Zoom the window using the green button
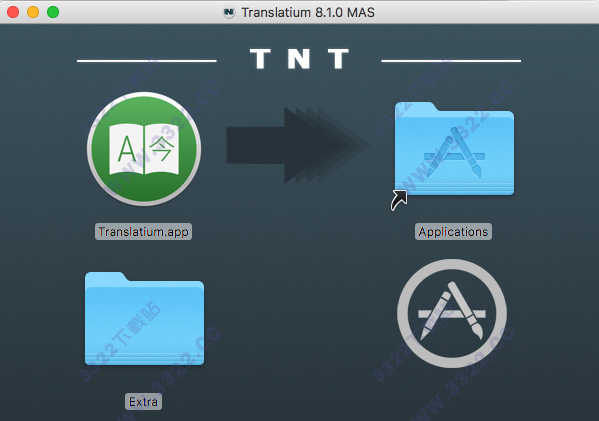599x421 pixels. point(53,12)
